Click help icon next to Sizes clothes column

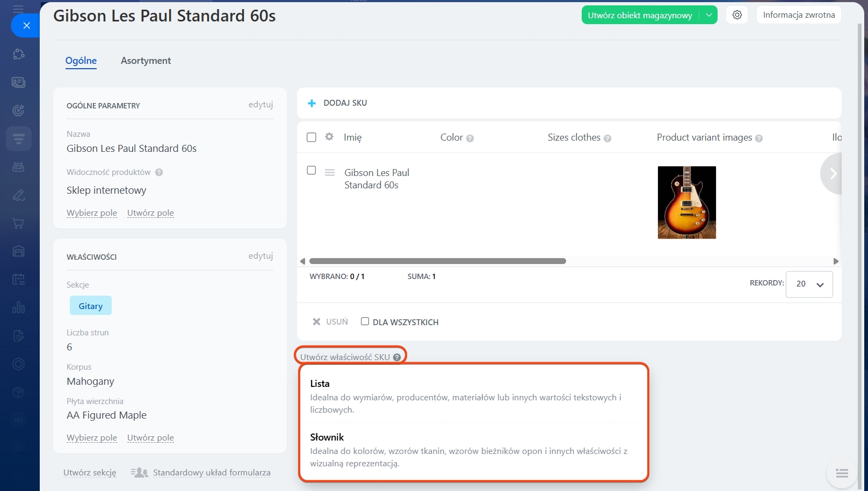(x=607, y=138)
